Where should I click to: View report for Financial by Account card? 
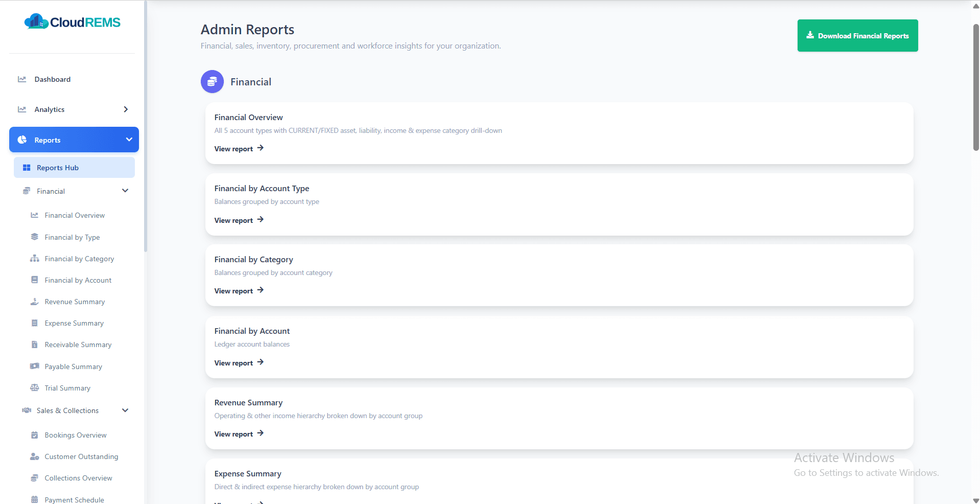coord(239,363)
